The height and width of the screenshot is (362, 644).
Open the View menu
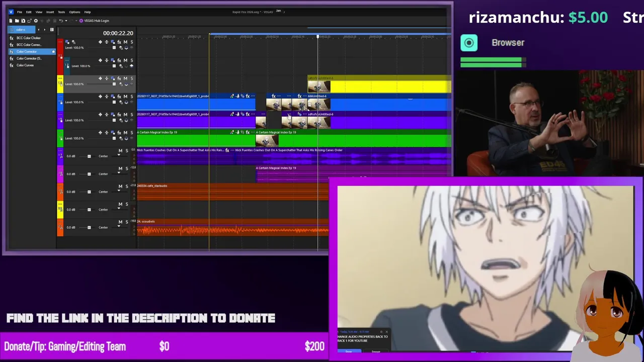point(39,12)
